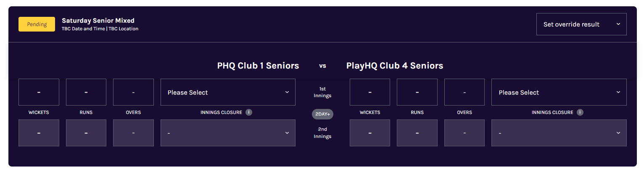This screenshot has width=644, height=172.
Task: Click PlayHQ Club 4 second innings runs field
Action: click(417, 133)
